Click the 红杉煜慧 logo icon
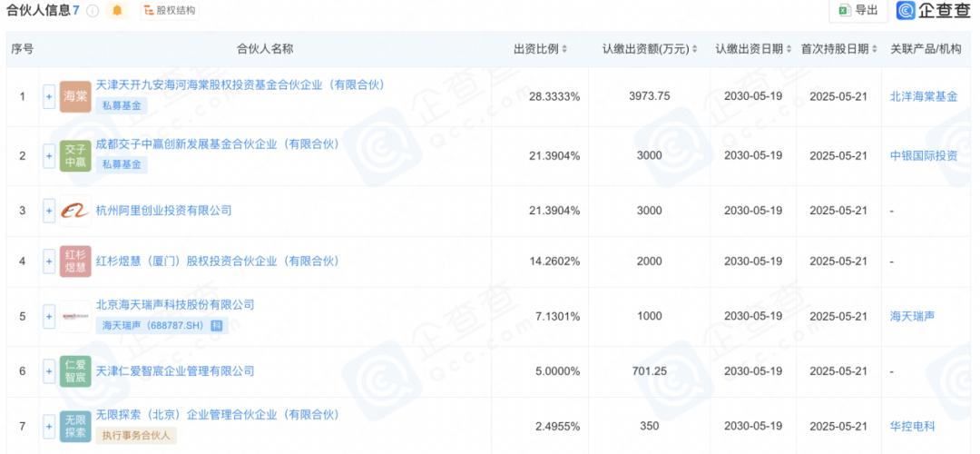The width and height of the screenshot is (980, 454). point(75,262)
